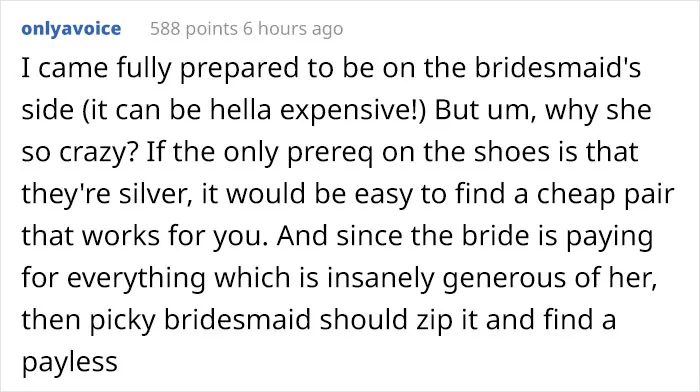Click the words But um, why she
The height and width of the screenshot is (392, 700).
[543, 110]
